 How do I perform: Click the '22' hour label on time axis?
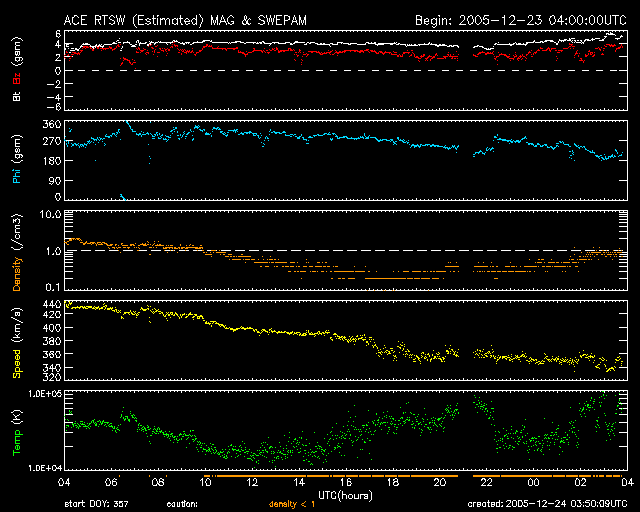487,482
